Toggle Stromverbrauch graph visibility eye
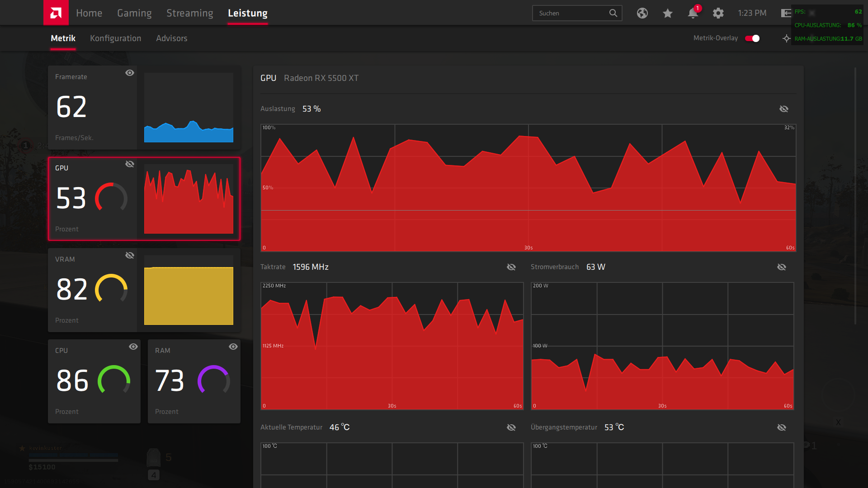Viewport: 868px width, 488px height. click(782, 267)
